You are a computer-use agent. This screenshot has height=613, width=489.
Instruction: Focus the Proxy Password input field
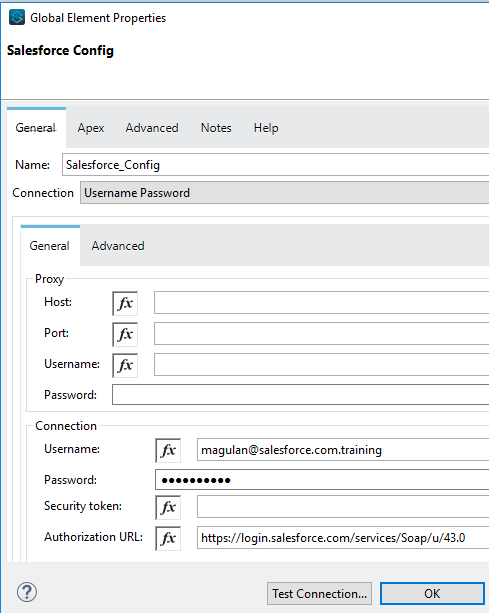click(x=301, y=394)
